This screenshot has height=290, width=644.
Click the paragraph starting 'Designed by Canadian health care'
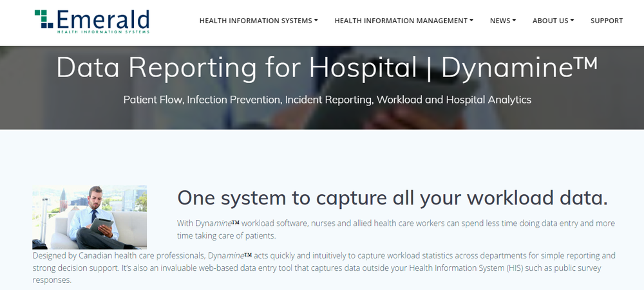(x=324, y=268)
